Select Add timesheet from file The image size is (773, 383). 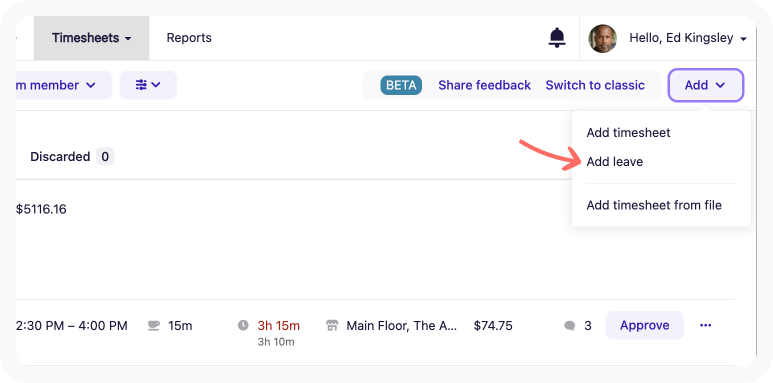654,205
